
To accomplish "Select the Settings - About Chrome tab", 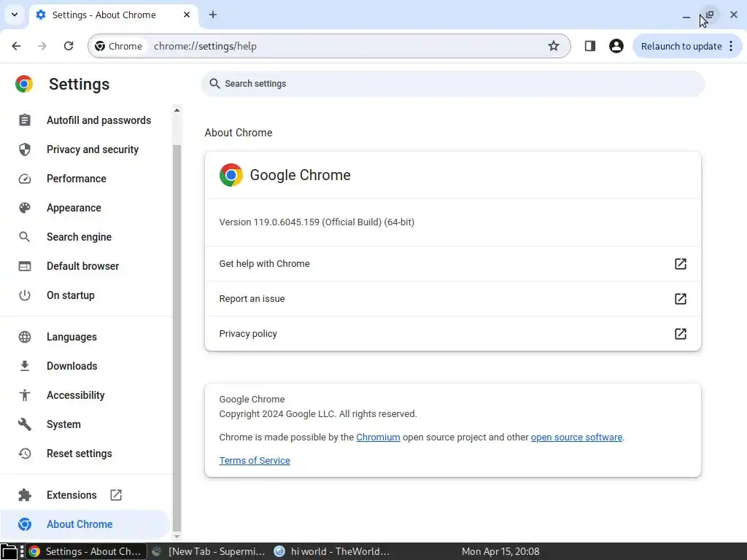I will point(114,15).
